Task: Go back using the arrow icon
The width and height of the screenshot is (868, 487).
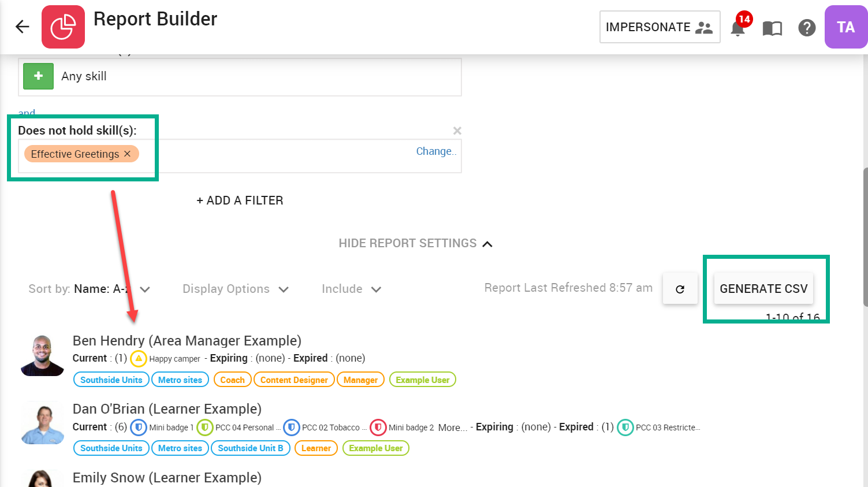Action: pos(22,27)
